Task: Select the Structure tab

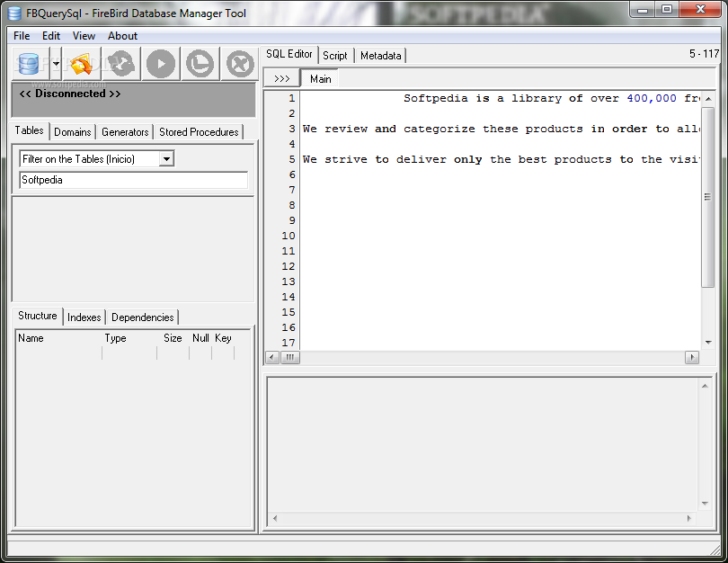Action: [x=37, y=316]
